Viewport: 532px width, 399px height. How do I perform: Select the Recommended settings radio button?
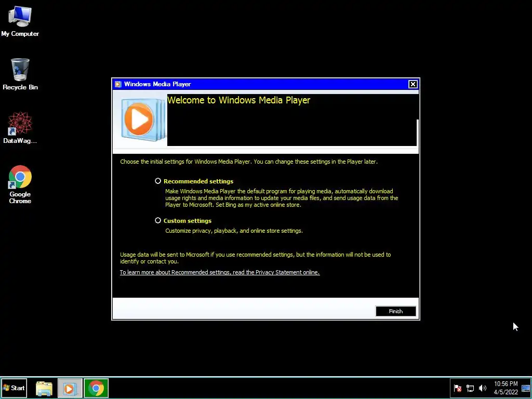pyautogui.click(x=158, y=181)
